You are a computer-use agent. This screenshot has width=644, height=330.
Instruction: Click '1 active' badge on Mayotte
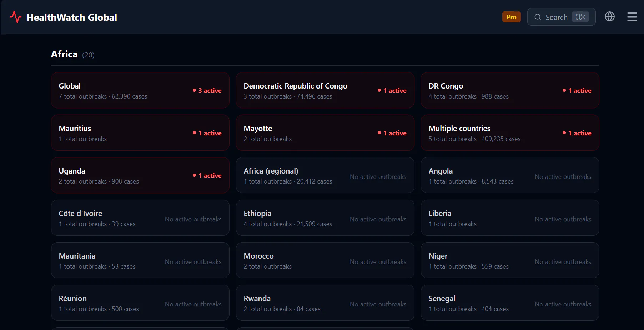tap(392, 133)
